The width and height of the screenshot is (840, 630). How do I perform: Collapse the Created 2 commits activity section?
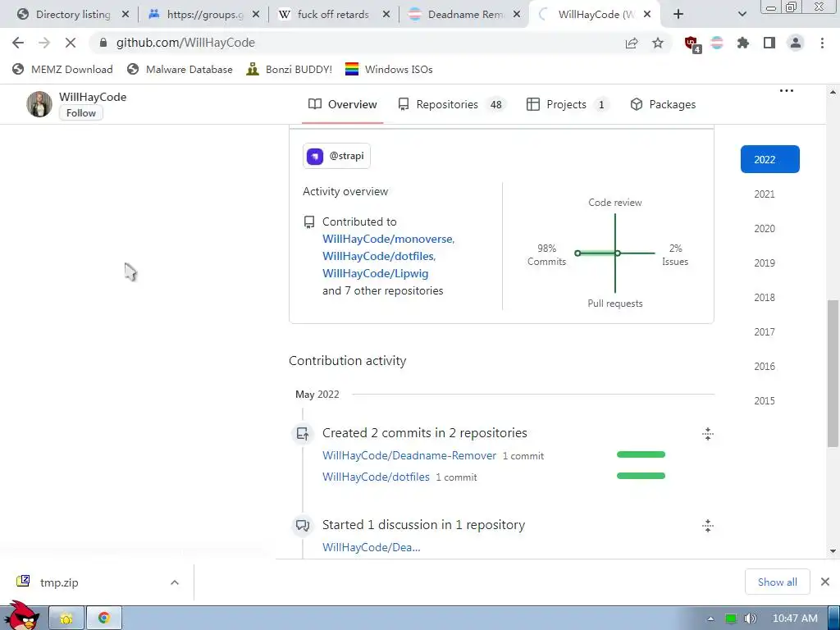(708, 434)
